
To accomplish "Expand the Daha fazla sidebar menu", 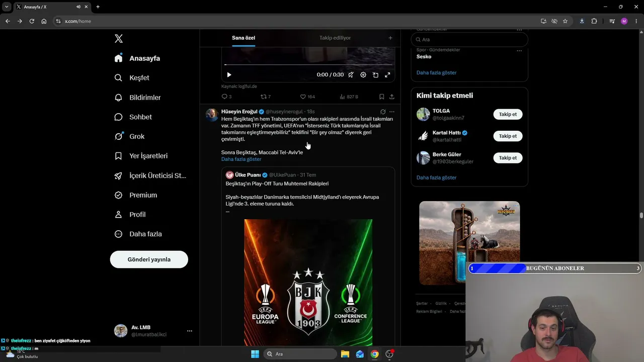I will [138, 234].
